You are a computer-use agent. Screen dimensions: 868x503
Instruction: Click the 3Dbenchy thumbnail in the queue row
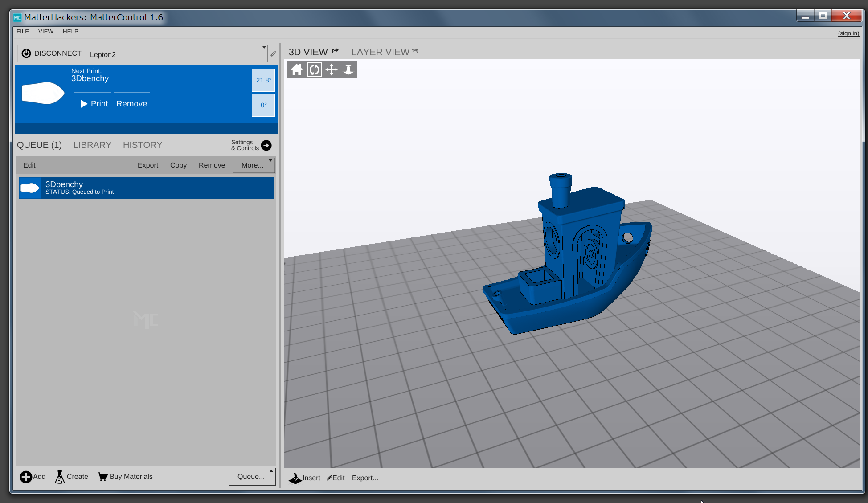click(30, 188)
